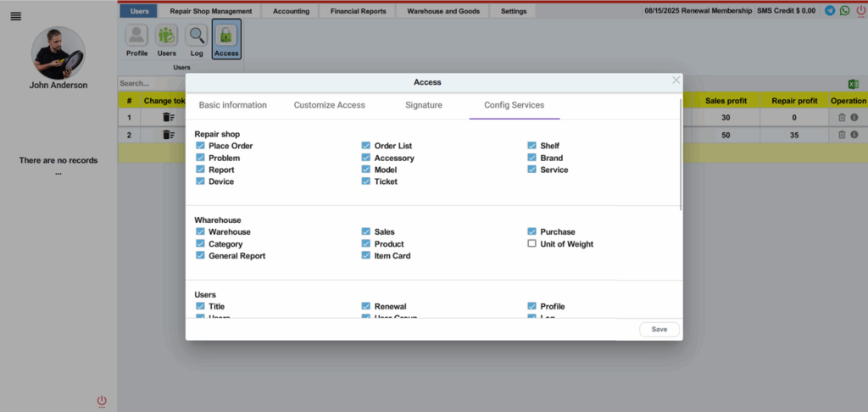Viewport: 868px width, 412px height.
Task: Close the Access dialog
Action: (x=676, y=81)
